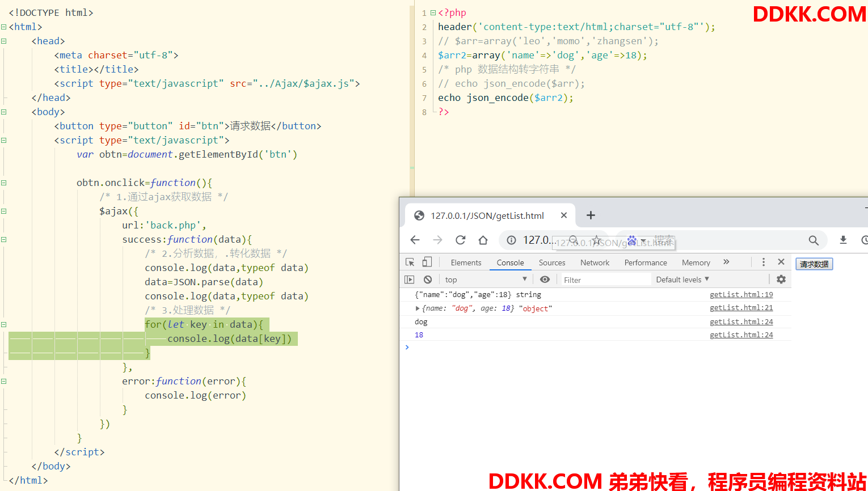868x491 pixels.
Task: Open the 'top' JavaScript context dropdown
Action: pyautogui.click(x=486, y=280)
